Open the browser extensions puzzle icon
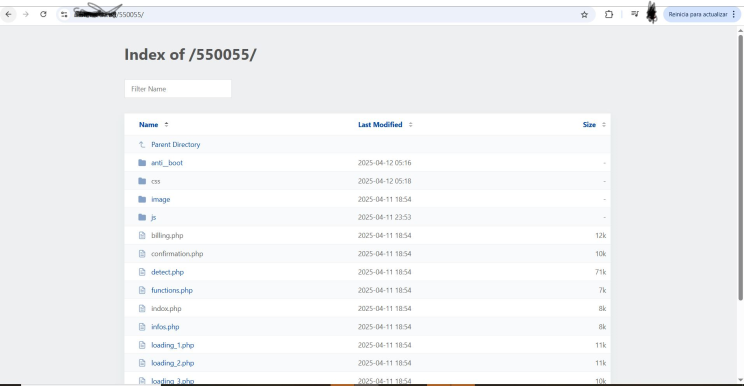This screenshot has width=744, height=386. (x=609, y=14)
